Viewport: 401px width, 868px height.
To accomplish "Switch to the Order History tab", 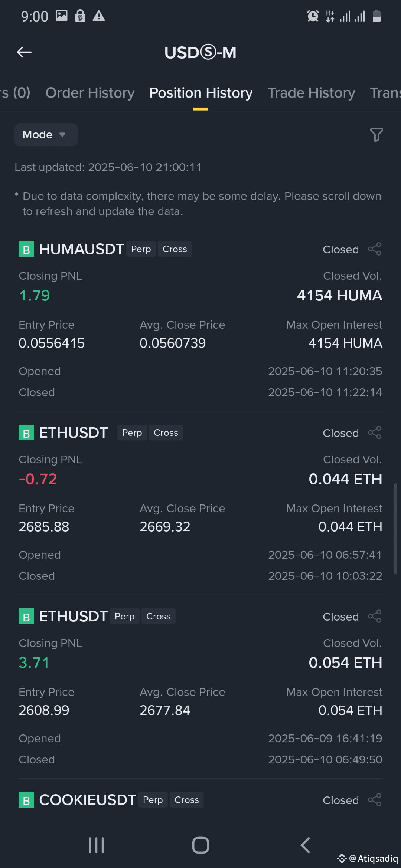I will click(90, 93).
